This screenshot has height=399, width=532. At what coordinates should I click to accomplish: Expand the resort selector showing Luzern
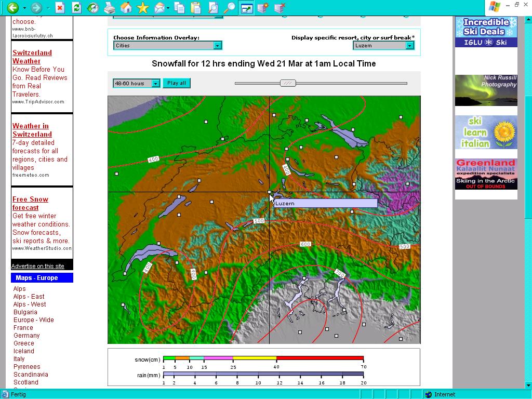pyautogui.click(x=383, y=46)
